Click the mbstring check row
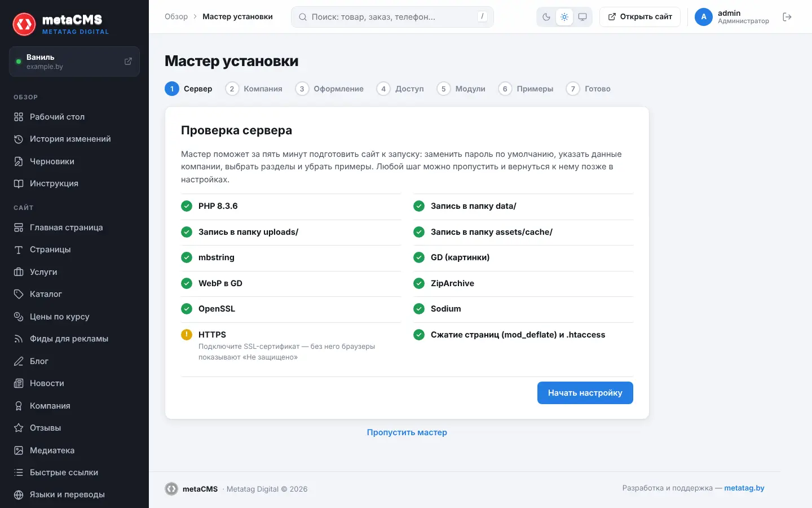This screenshot has height=508, width=812. tap(291, 257)
